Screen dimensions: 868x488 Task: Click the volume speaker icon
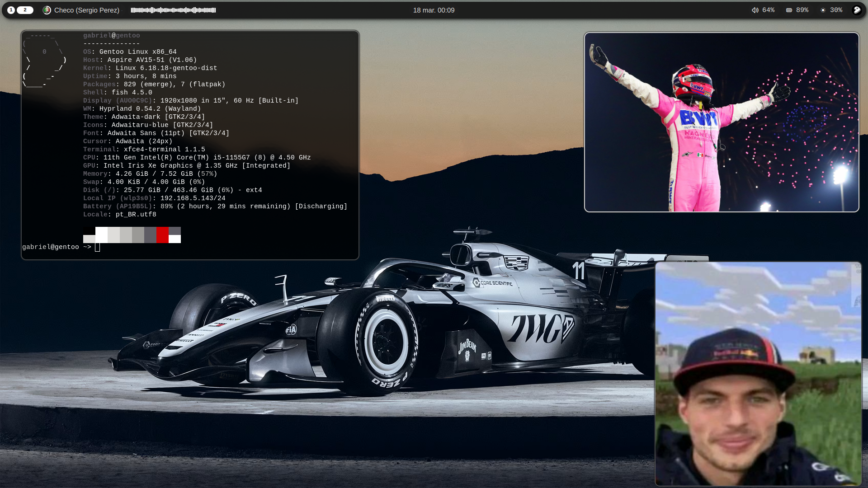click(x=755, y=10)
